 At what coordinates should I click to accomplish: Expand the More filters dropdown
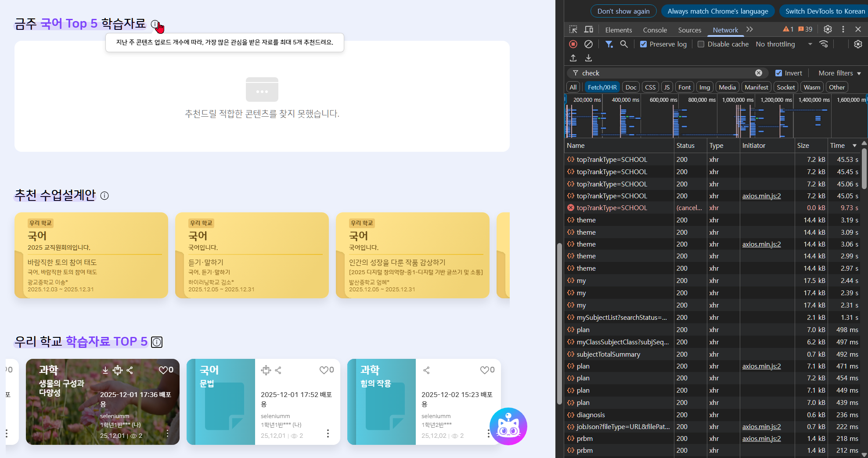click(839, 73)
